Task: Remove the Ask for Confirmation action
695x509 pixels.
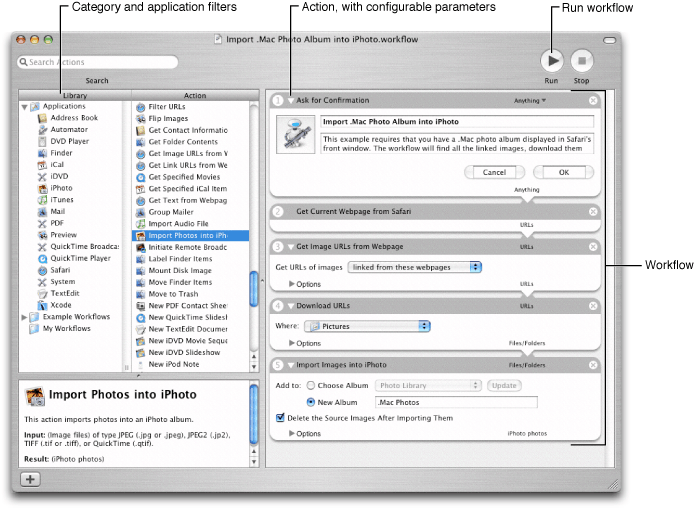Action: coord(593,101)
